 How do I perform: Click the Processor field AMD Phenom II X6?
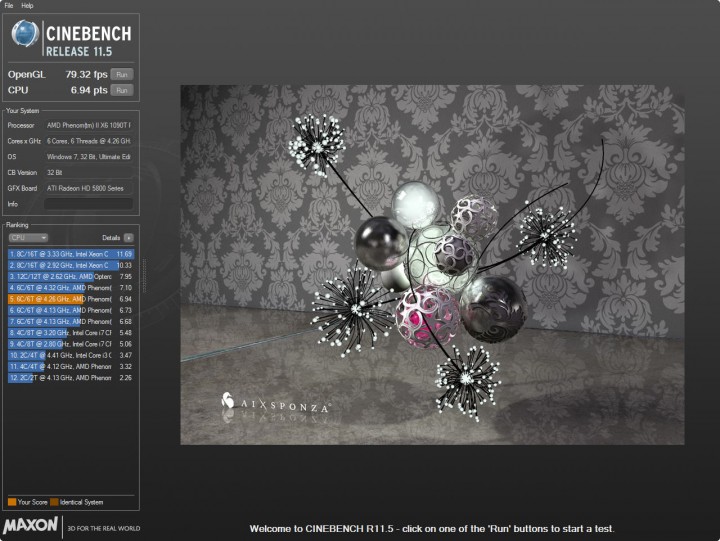[x=88, y=125]
